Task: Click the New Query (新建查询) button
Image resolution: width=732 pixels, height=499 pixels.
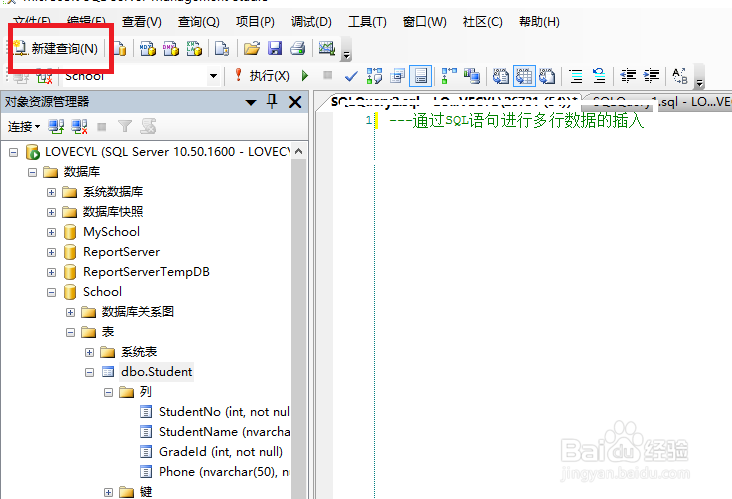Action: pyautogui.click(x=56, y=48)
